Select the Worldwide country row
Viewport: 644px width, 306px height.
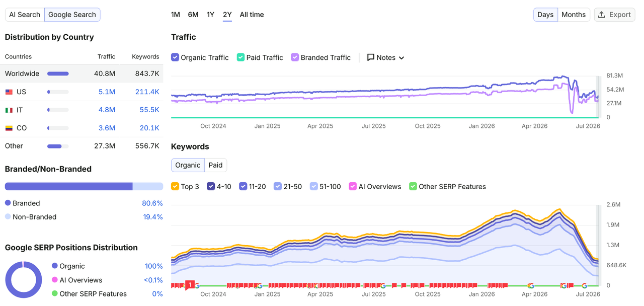coord(82,73)
